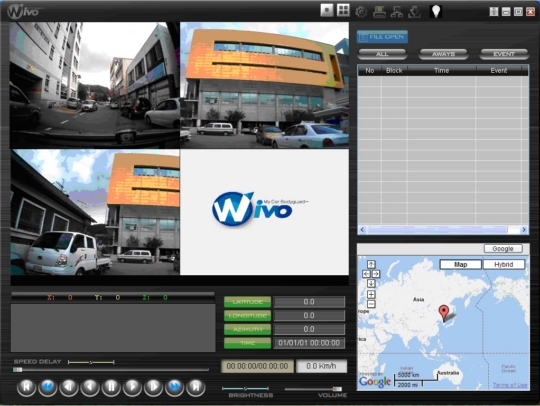The height and width of the screenshot is (406, 540).
Task: Select the Wivo logo empty channel pane
Action: point(264,212)
